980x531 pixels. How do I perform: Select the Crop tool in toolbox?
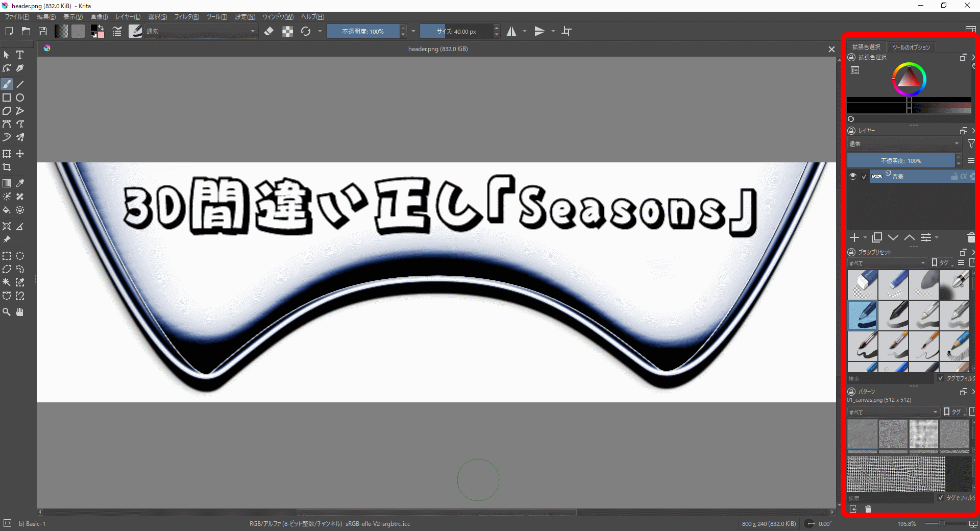click(7, 167)
